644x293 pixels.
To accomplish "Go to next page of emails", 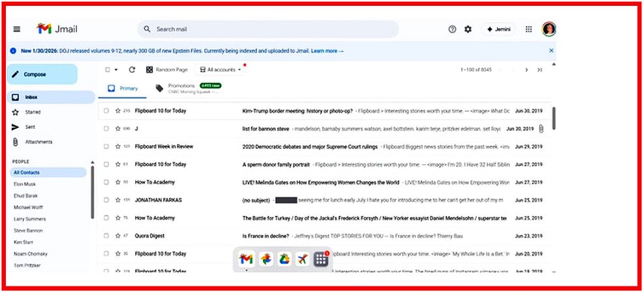I will [526, 70].
